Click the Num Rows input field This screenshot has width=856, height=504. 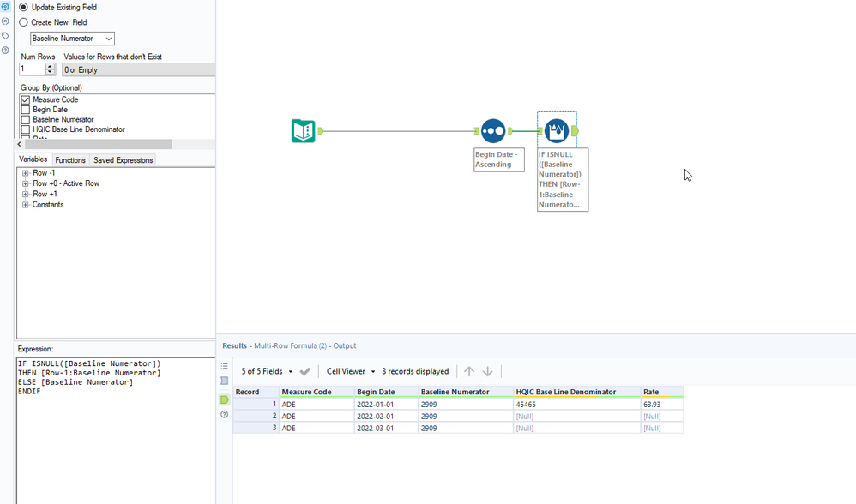(33, 69)
